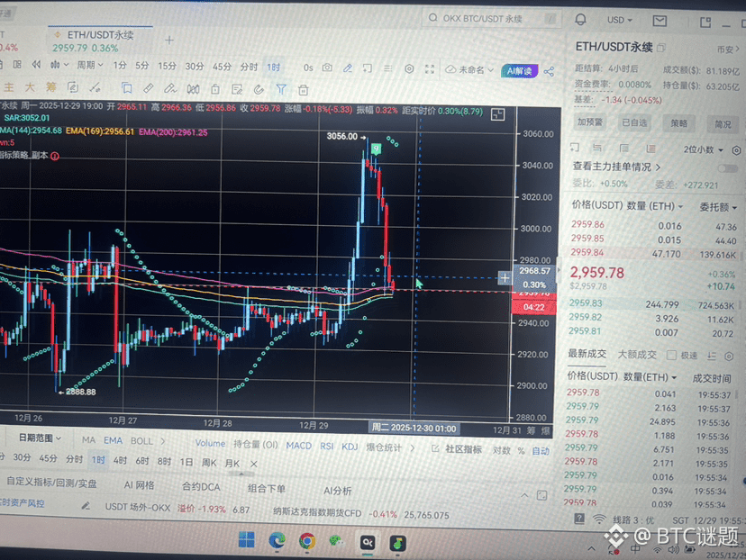Image resolution: width=746 pixels, height=560 pixels.
Task: Open the 组合下单 tab
Action: click(267, 488)
